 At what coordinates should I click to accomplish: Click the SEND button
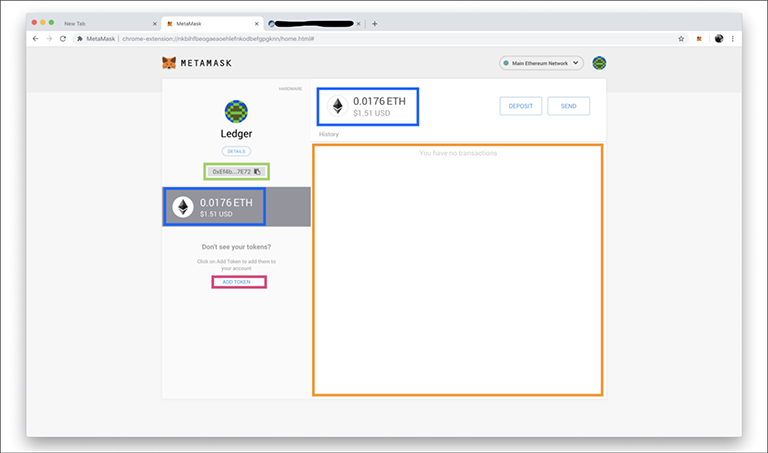tap(569, 106)
